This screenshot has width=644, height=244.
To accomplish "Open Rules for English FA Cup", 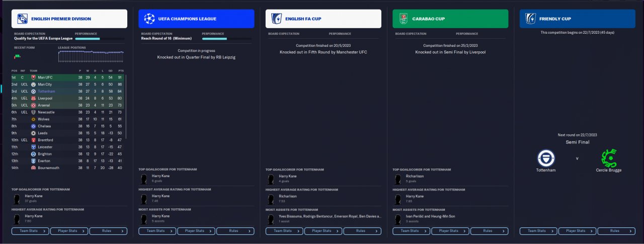I will point(362,231).
